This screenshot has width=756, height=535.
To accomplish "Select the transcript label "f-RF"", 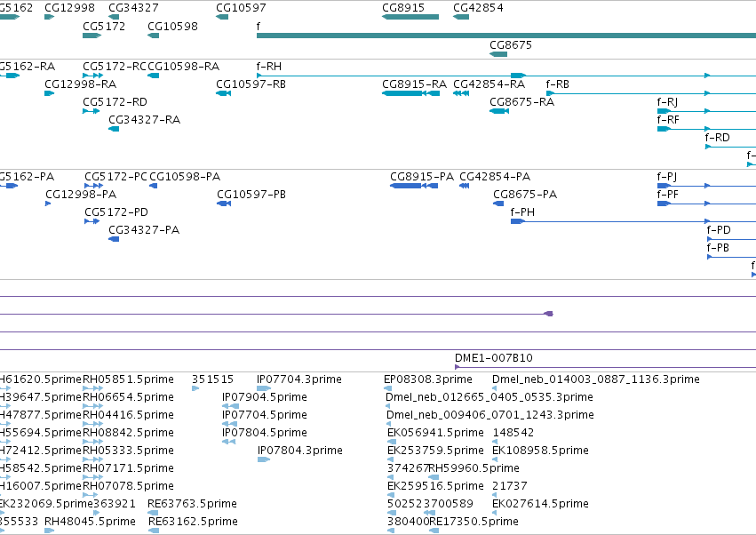I will [x=668, y=120].
